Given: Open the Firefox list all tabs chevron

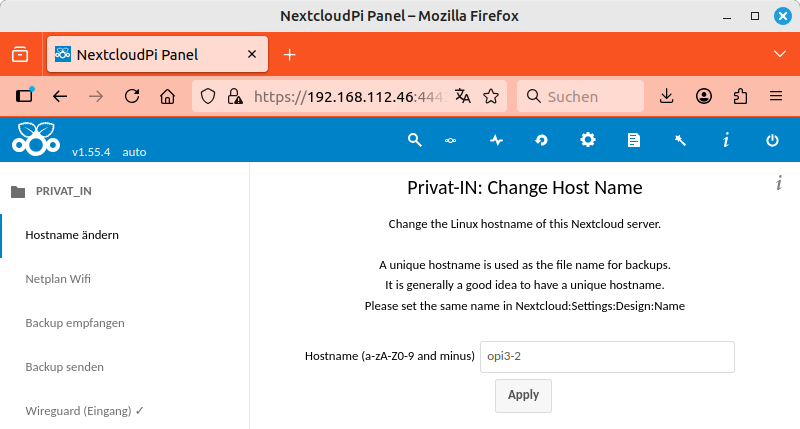Looking at the screenshot, I should coord(780,54).
